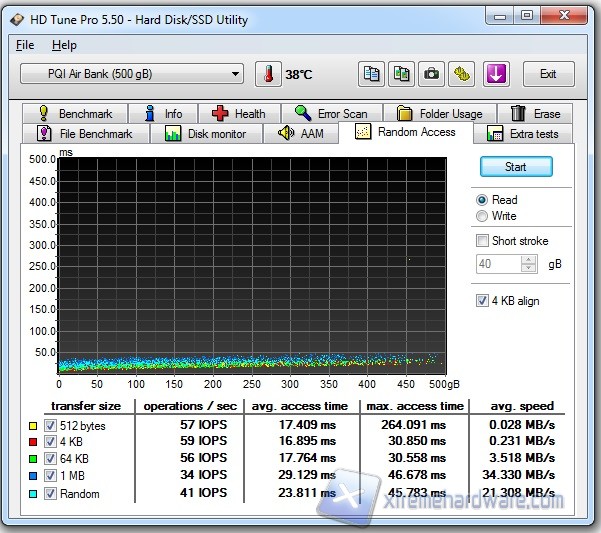
Task: Click the purple download arrow icon
Action: pyautogui.click(x=497, y=74)
